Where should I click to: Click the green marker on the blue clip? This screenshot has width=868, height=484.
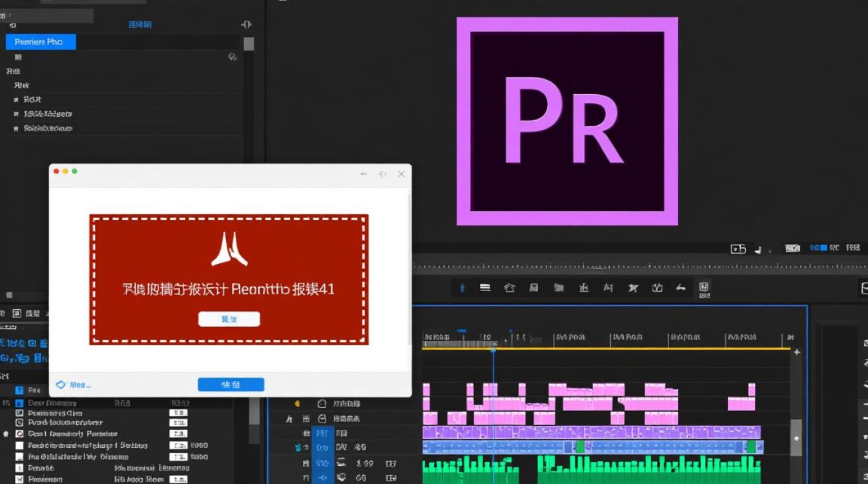tap(580, 447)
